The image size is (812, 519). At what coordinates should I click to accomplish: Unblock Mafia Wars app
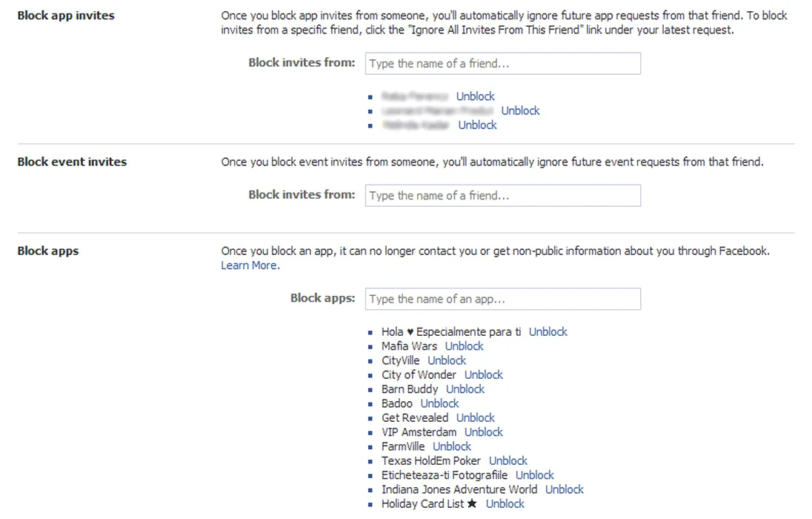pos(464,346)
